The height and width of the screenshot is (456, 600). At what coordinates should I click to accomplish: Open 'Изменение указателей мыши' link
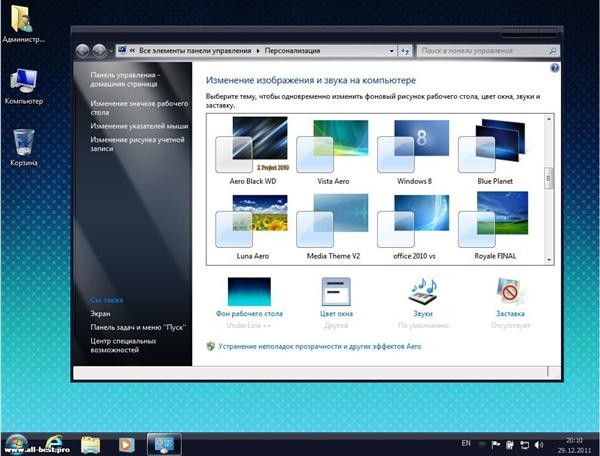click(x=139, y=126)
